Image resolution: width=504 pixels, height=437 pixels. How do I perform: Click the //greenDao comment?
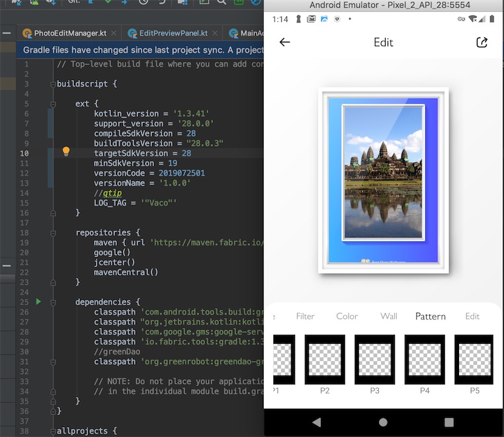[x=117, y=352]
